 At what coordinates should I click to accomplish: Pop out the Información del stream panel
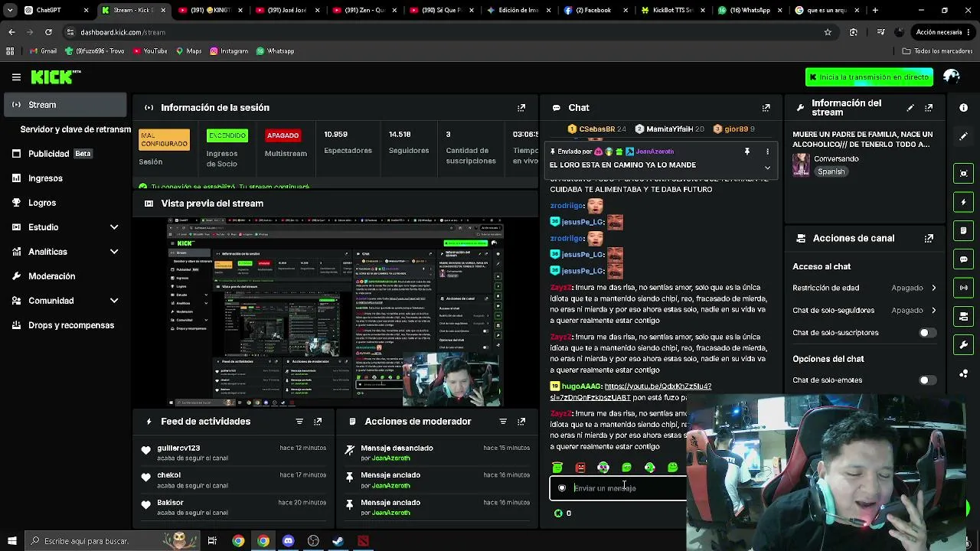(x=929, y=108)
